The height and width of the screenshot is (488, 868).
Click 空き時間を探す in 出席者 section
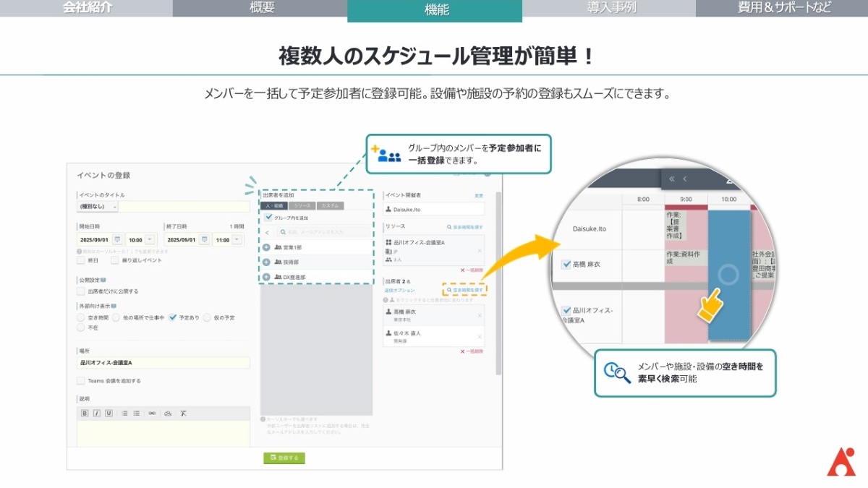coord(465,289)
